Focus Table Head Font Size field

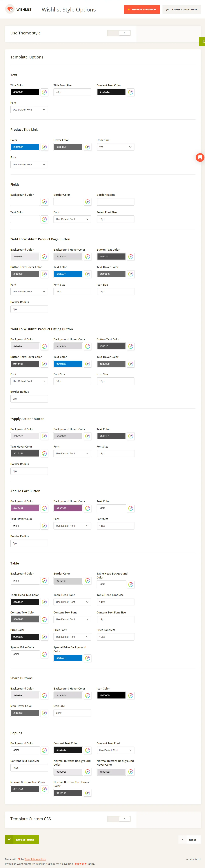pyautogui.click(x=115, y=602)
